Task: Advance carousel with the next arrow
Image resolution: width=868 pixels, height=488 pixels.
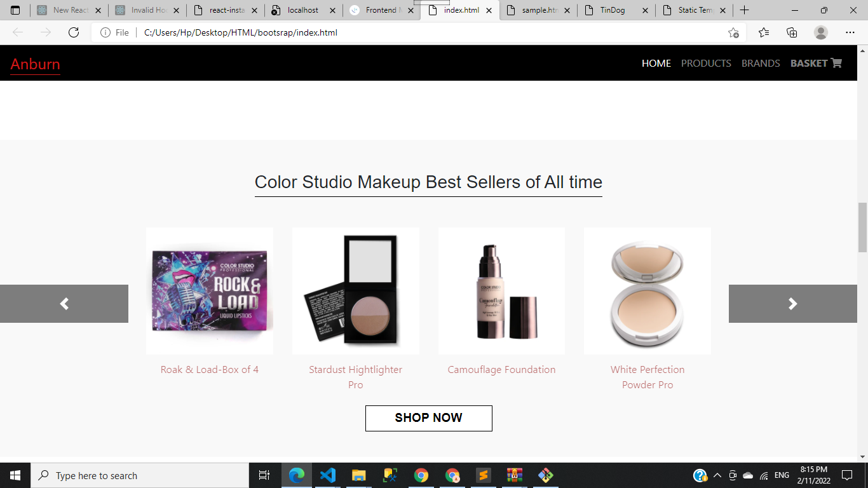Action: [792, 304]
